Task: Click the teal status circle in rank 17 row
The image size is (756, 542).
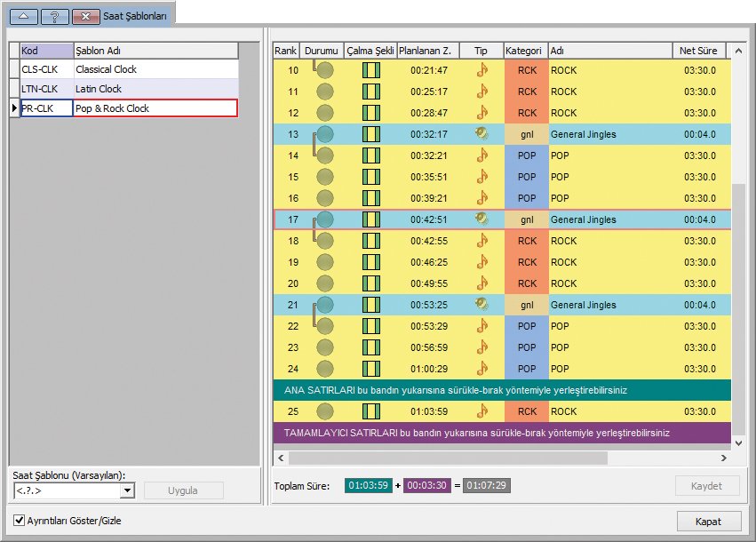Action: [x=325, y=219]
